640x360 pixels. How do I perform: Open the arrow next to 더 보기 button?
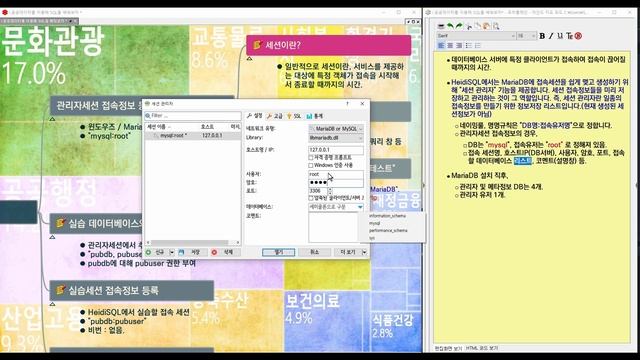tap(364, 253)
